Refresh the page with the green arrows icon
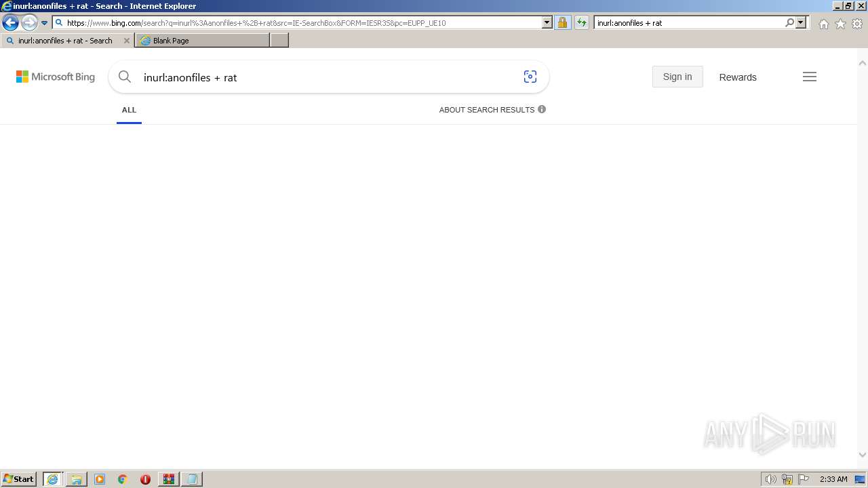This screenshot has width=868, height=488. [x=582, y=22]
